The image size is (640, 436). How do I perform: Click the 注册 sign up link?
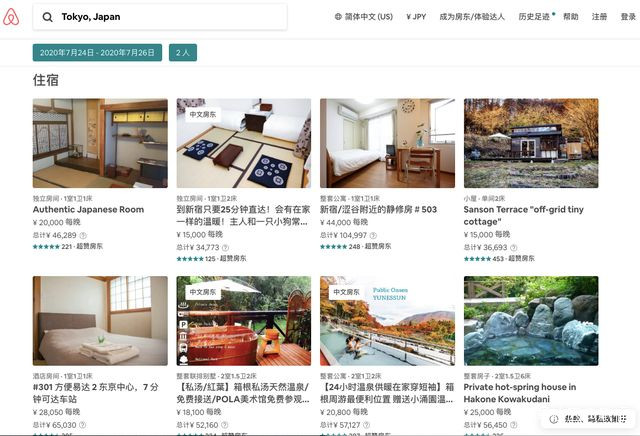pos(600,17)
